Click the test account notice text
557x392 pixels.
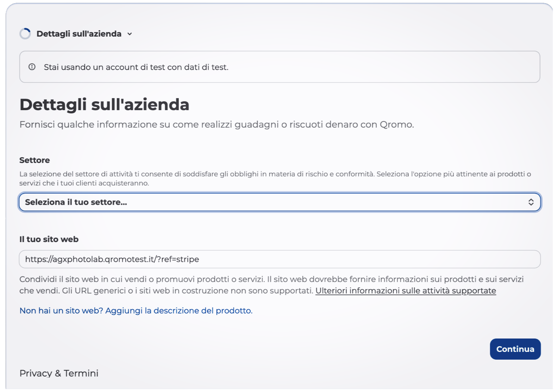pos(136,67)
